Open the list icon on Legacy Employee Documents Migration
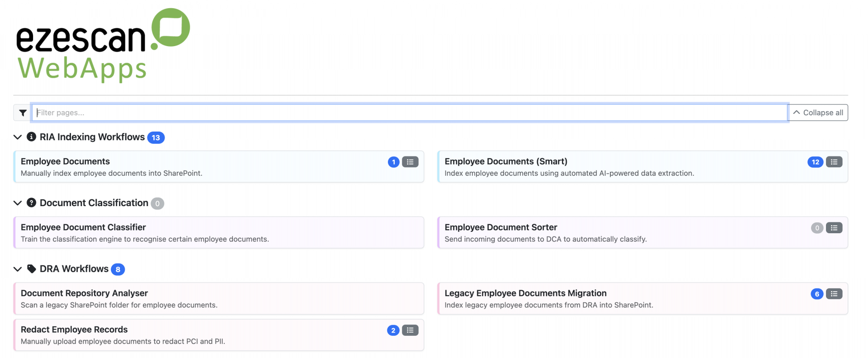The width and height of the screenshot is (868, 358). point(834,294)
